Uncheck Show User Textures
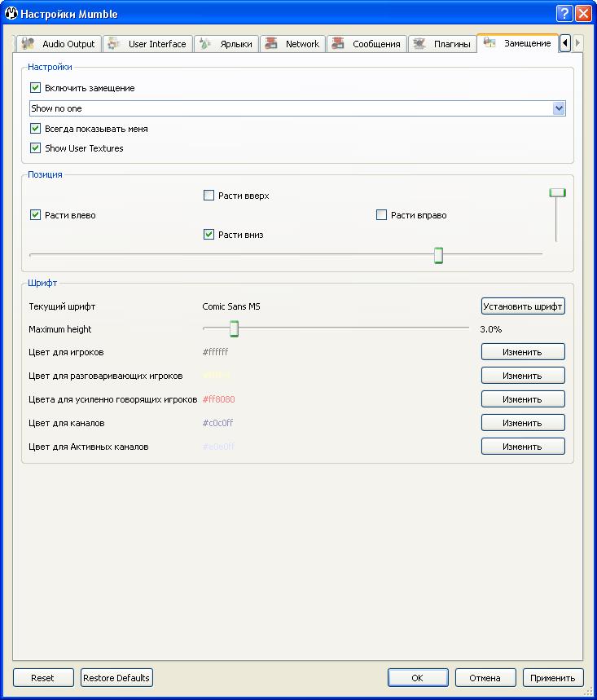 point(35,148)
